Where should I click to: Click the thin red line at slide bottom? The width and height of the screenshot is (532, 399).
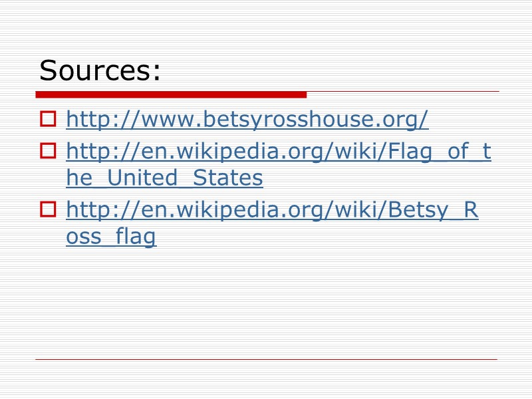tap(266, 360)
